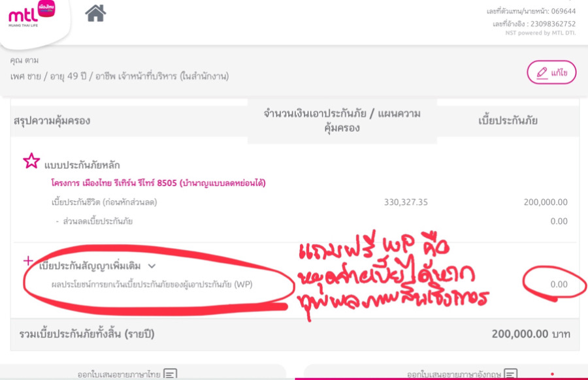Click the customer name คุณ ตาม
Image resolution: width=588 pixels, height=380 pixels.
point(24,61)
